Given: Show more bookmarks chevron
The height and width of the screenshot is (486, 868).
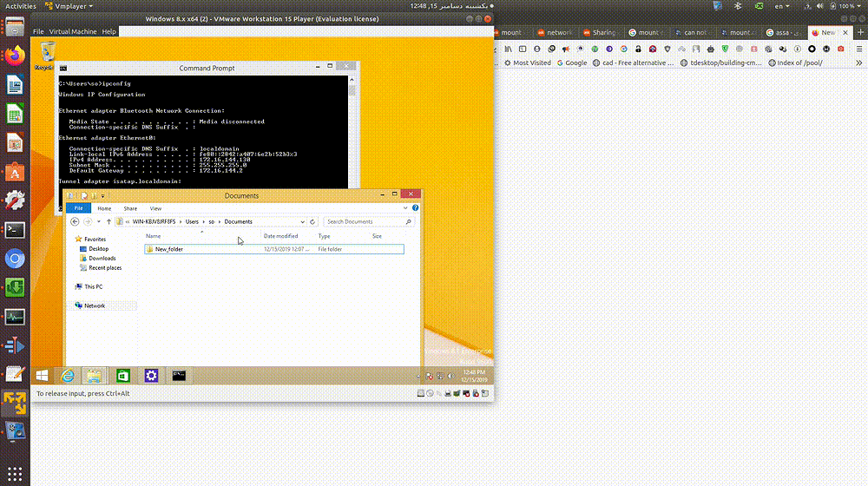Looking at the screenshot, I should (x=859, y=63).
